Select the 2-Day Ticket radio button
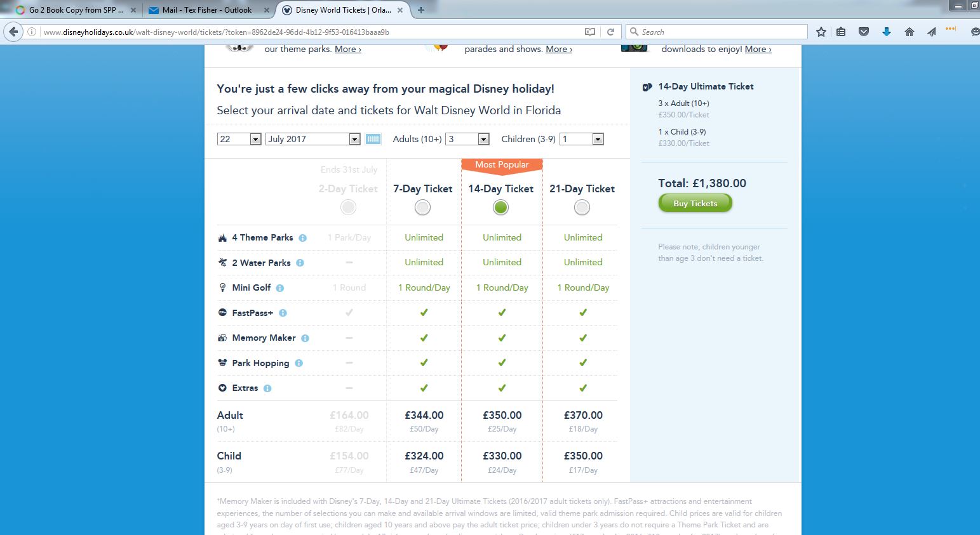Screen dimensions: 980x535 point(348,207)
